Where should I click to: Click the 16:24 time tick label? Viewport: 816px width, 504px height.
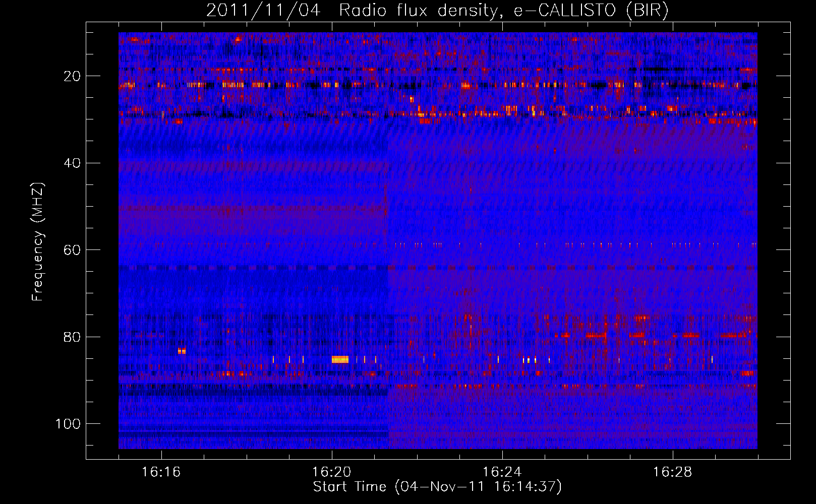(x=502, y=472)
